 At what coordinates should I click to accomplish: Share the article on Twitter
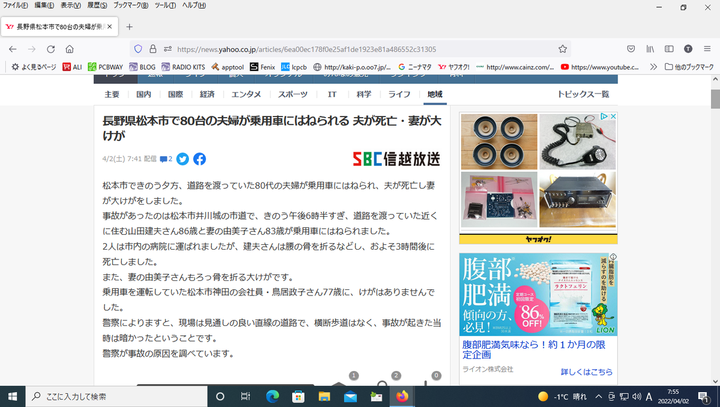(183, 159)
